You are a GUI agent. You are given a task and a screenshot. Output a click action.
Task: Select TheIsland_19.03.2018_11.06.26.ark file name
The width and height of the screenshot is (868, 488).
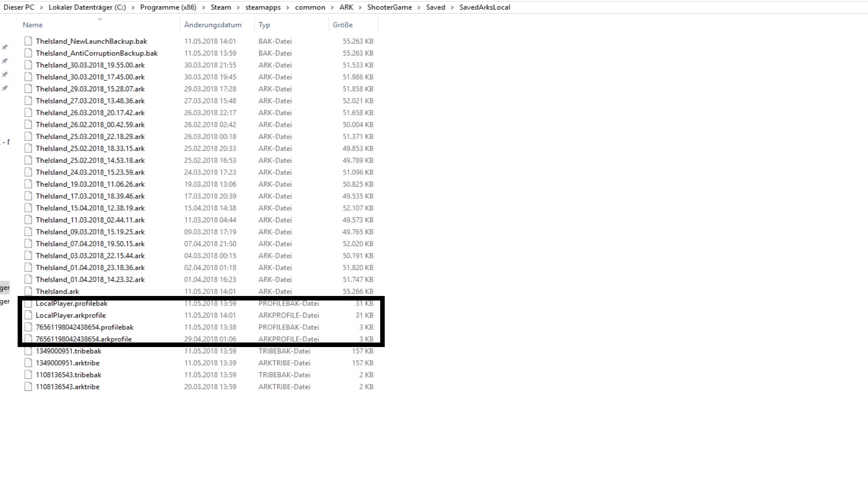(90, 184)
